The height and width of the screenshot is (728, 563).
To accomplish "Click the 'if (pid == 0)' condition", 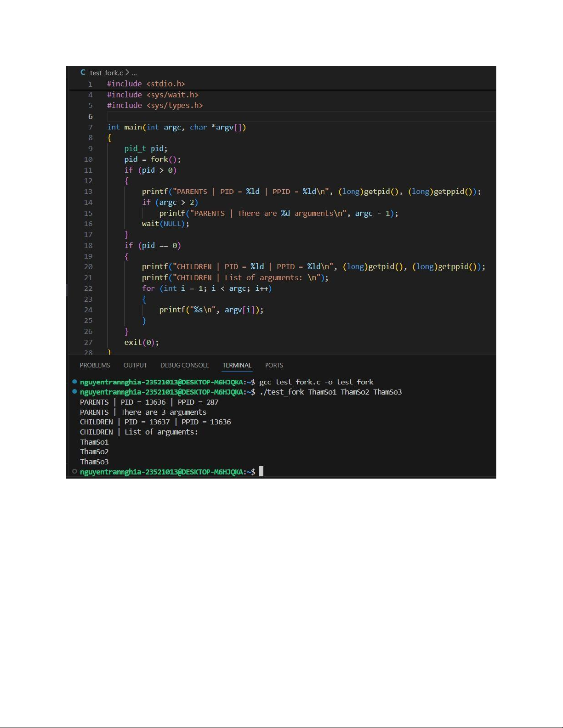I will [x=153, y=245].
